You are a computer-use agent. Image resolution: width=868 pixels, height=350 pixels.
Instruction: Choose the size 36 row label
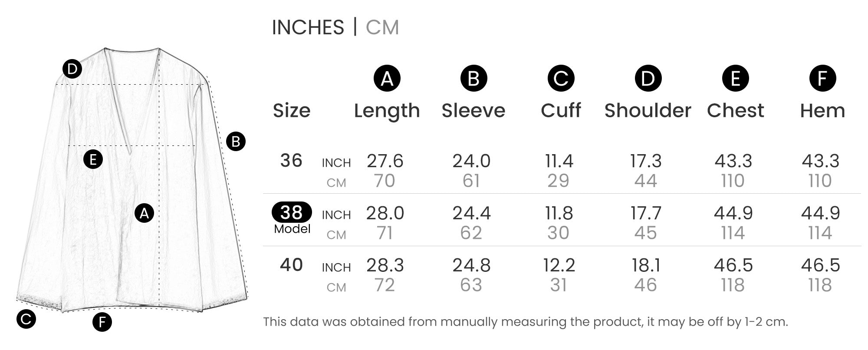(291, 161)
